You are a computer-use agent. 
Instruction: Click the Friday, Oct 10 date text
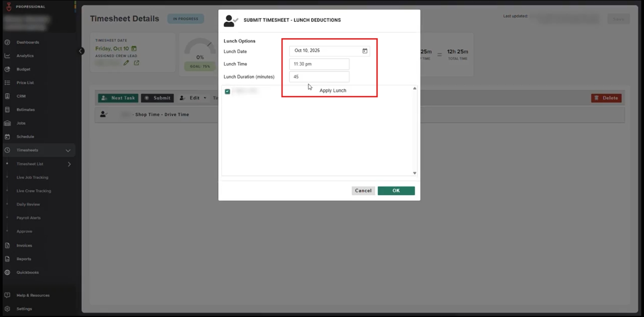(x=112, y=49)
